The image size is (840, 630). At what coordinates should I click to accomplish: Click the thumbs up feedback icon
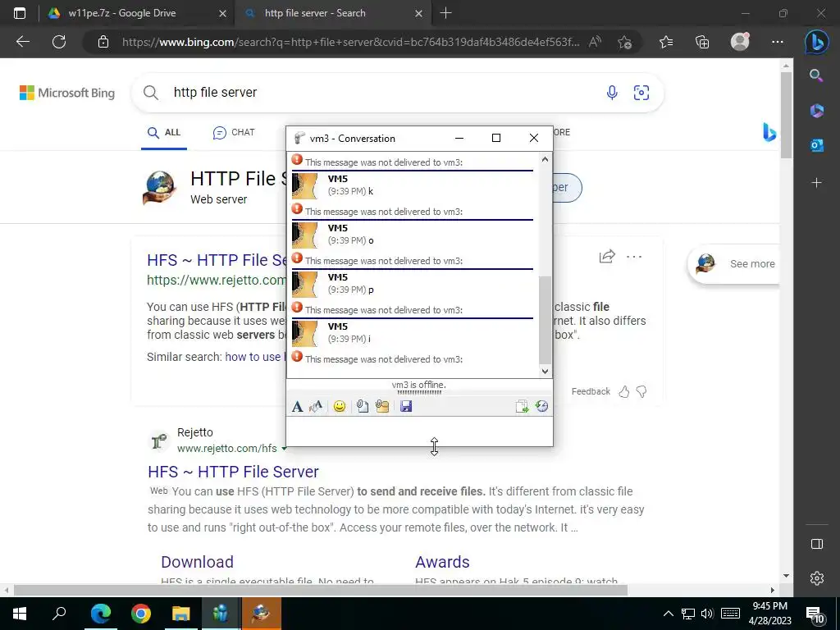point(624,391)
